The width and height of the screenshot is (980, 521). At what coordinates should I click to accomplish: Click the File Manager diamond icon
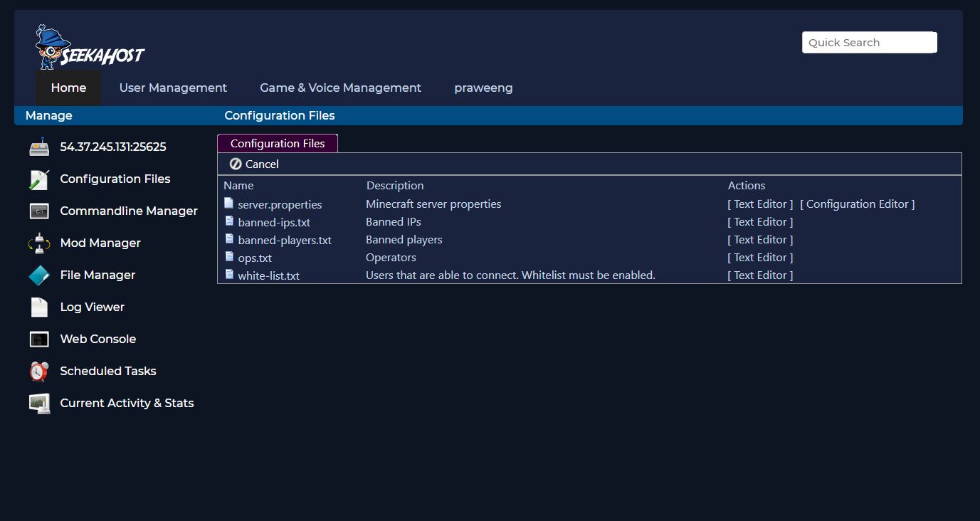tap(39, 275)
